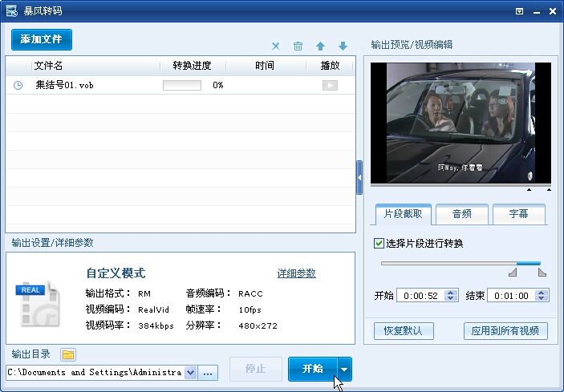Expand the output directory path dropdown
The height and width of the screenshot is (392, 564).
pyautogui.click(x=191, y=373)
